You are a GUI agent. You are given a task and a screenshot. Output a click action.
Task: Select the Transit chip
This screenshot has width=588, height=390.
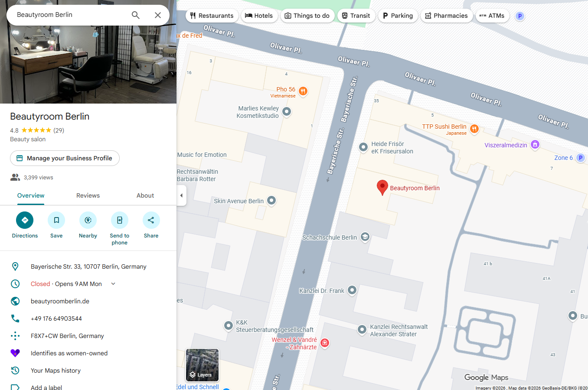tap(356, 16)
